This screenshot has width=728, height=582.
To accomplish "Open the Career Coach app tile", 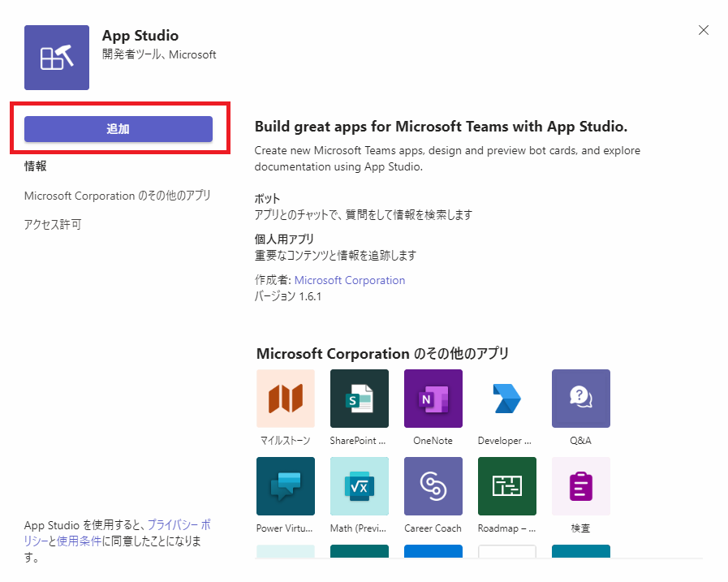I will [x=433, y=486].
